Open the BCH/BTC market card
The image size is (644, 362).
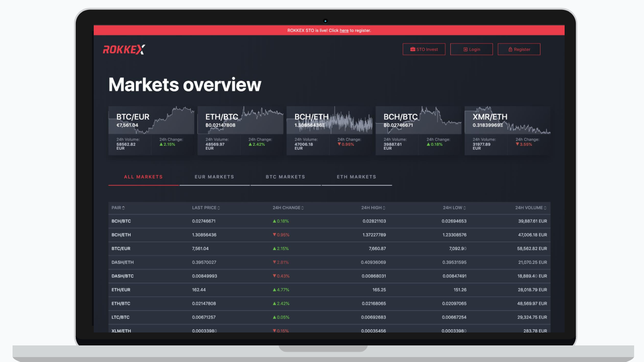click(x=418, y=131)
